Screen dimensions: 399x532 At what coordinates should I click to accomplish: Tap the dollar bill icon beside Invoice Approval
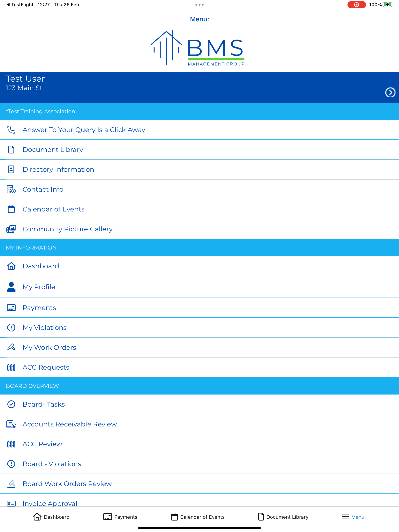(x=11, y=503)
